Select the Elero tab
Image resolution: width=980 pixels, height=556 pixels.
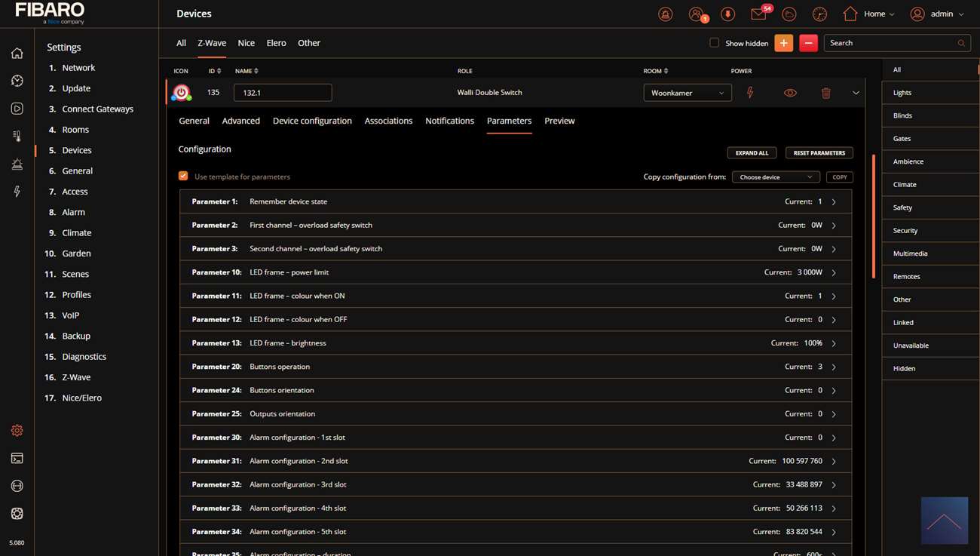click(x=276, y=43)
